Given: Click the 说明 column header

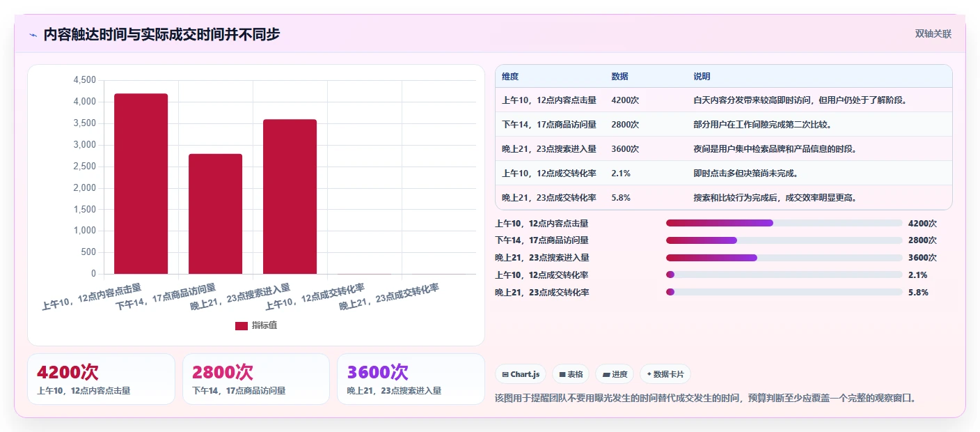Looking at the screenshot, I should click(702, 77).
